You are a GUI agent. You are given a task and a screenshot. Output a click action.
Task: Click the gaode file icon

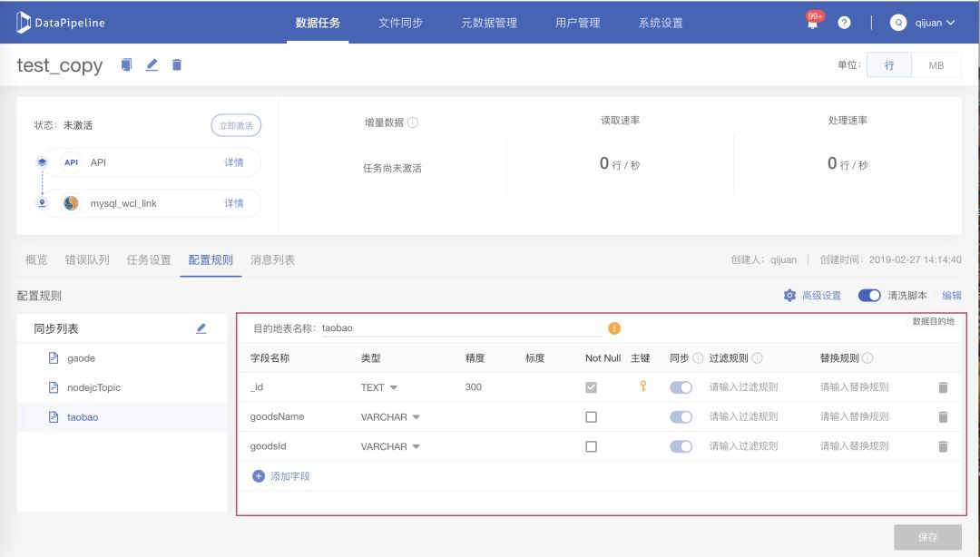pos(54,358)
